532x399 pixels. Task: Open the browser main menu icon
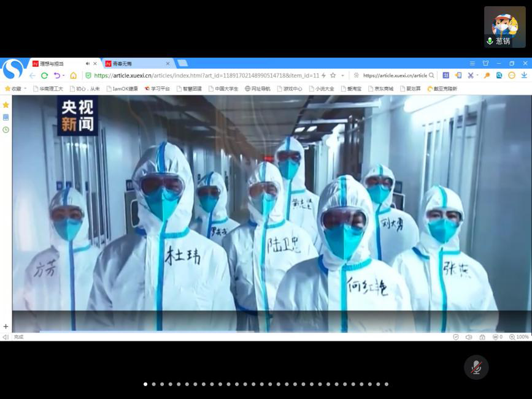coord(472,63)
